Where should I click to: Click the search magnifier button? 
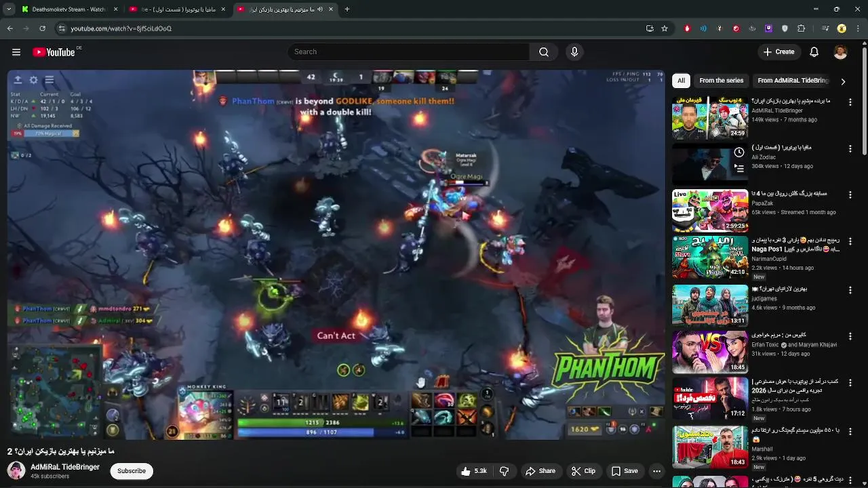pos(544,52)
